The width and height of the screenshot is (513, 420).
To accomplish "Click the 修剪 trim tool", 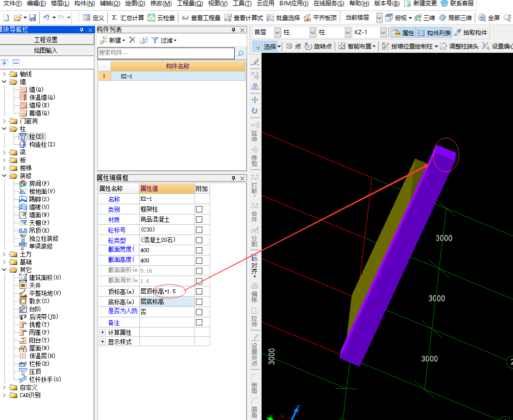I will tap(254, 157).
